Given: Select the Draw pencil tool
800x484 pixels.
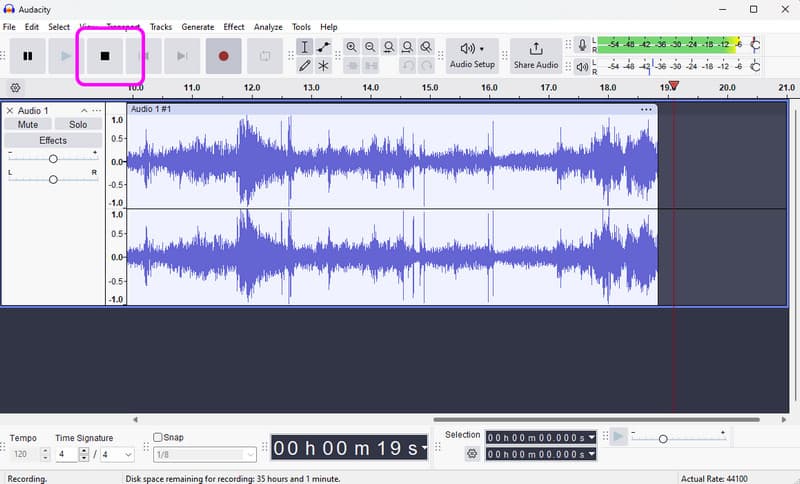Looking at the screenshot, I should [305, 66].
